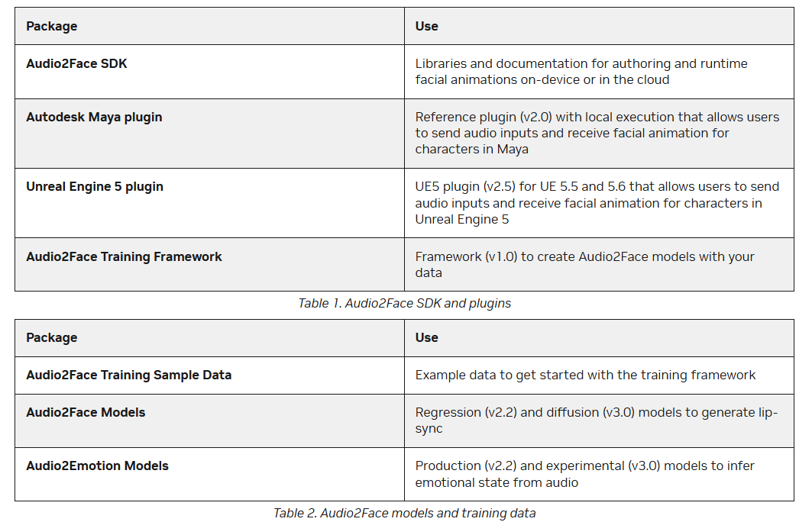Click the Audio2Face SDK package name

tap(76, 63)
